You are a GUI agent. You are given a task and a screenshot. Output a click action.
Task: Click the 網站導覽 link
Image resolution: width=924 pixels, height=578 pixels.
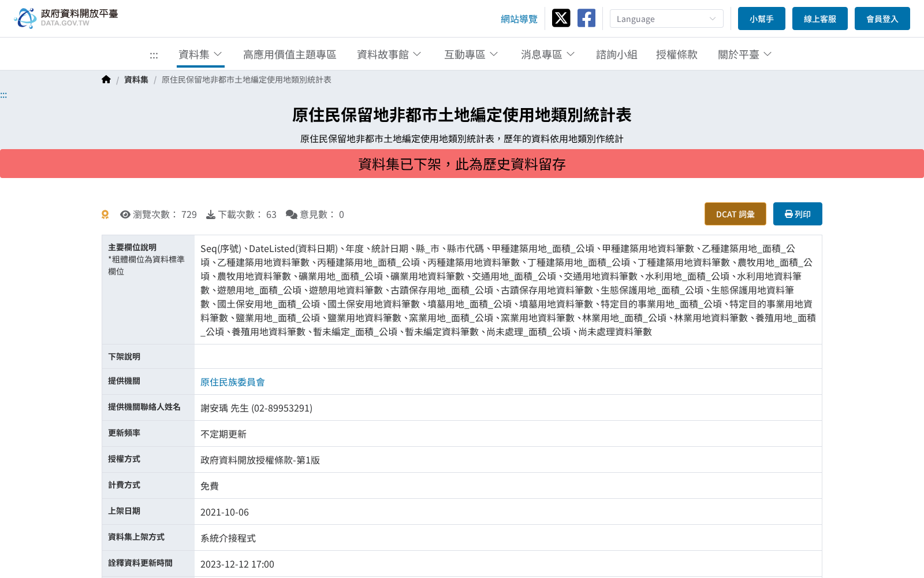(x=519, y=19)
